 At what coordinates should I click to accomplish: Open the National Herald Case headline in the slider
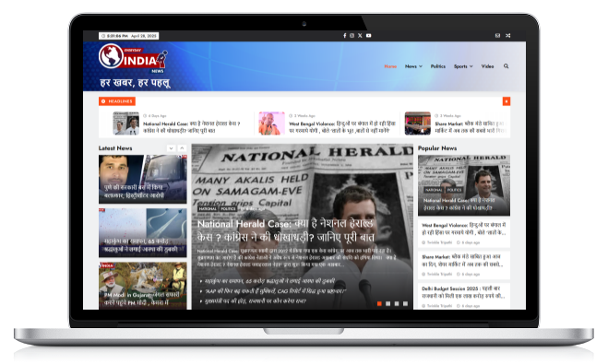point(286,230)
